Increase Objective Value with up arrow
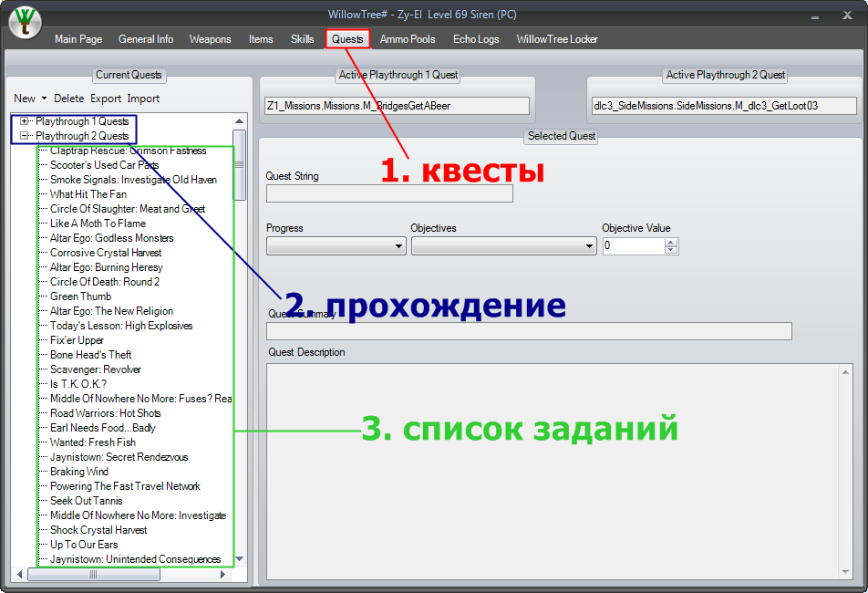The height and width of the screenshot is (593, 868). click(671, 243)
